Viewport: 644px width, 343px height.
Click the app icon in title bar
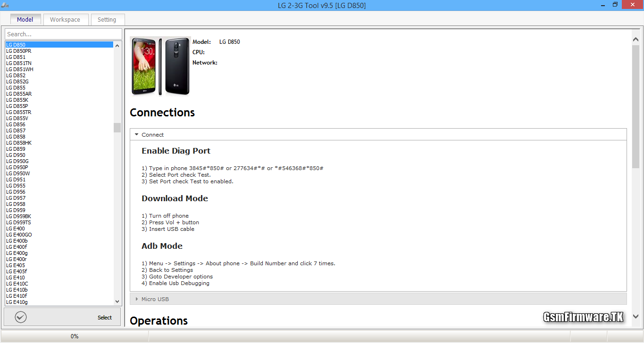coord(5,5)
